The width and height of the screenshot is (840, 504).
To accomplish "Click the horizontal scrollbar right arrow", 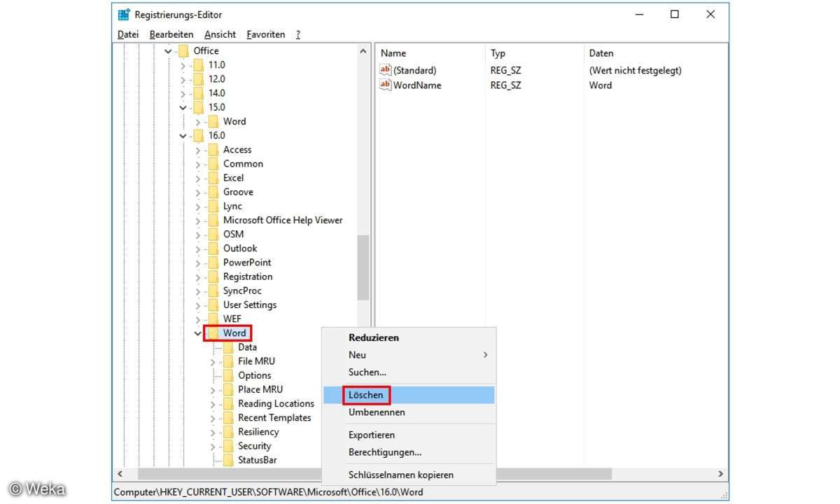I will pyautogui.click(x=721, y=474).
